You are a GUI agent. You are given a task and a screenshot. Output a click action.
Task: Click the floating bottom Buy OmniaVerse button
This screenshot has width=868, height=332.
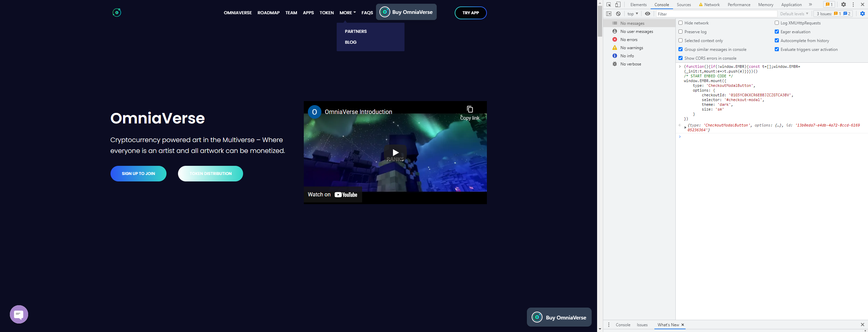[559, 317]
